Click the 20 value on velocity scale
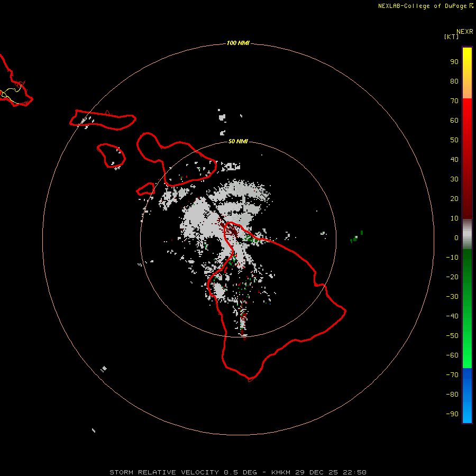 (454, 199)
